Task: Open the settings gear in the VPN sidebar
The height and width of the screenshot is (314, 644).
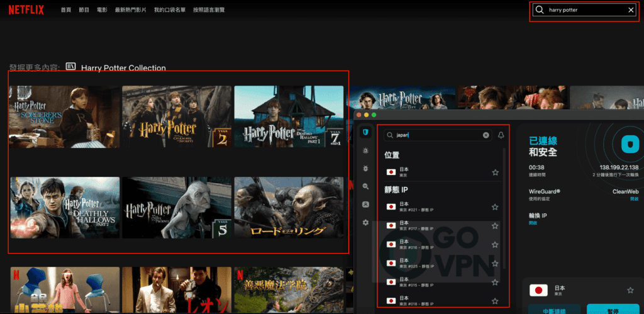Action: tap(365, 222)
